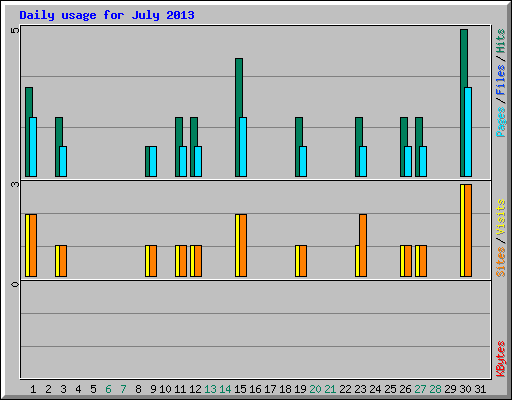Select the orange sites bar for day 9

tap(153, 261)
